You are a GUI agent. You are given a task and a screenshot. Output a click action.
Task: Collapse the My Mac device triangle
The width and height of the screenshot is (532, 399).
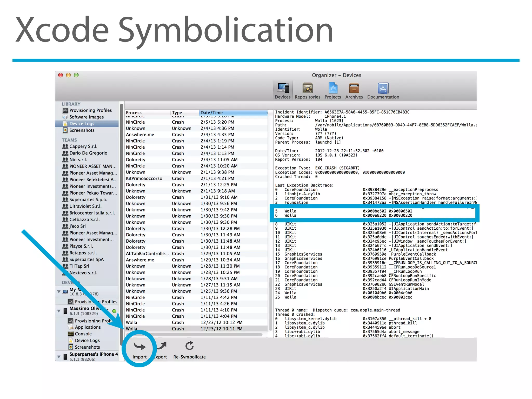[59, 292]
